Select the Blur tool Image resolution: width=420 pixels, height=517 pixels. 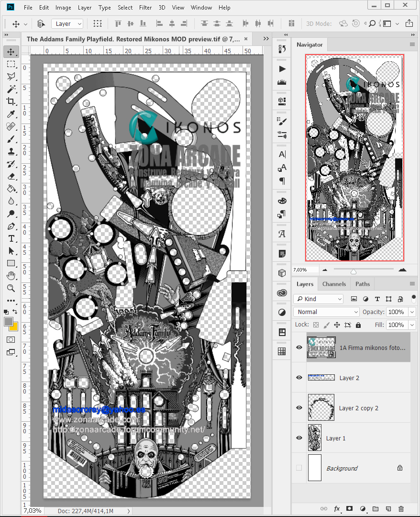click(11, 201)
